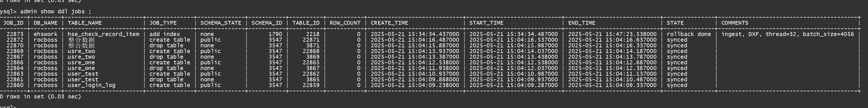Click table ID 22871
The image size is (868, 108).
(x=311, y=40)
